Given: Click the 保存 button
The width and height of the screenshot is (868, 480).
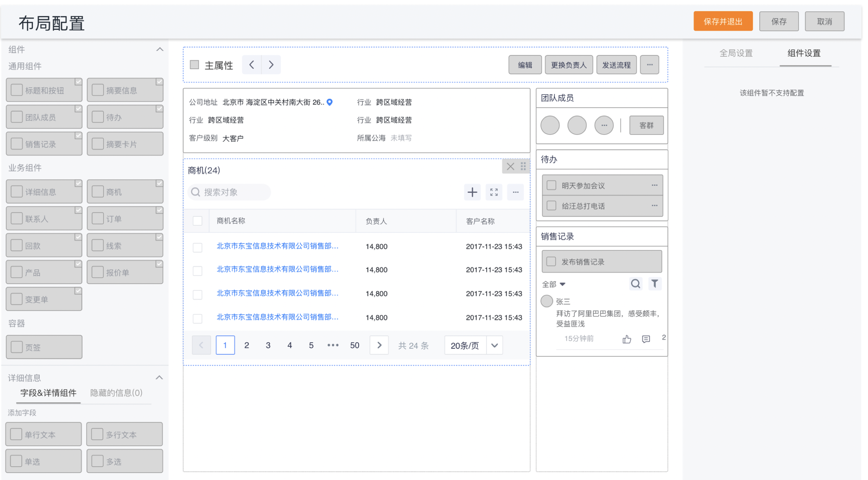Looking at the screenshot, I should pos(779,21).
